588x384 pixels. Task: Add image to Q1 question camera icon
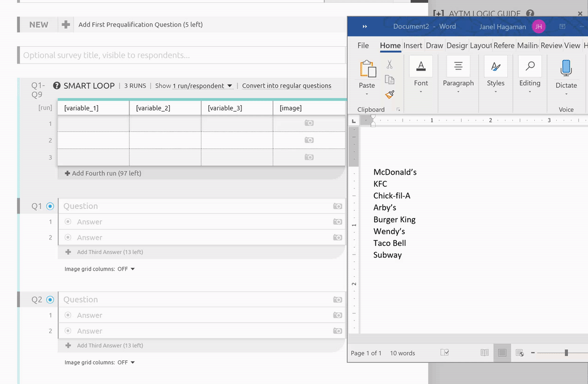pos(337,206)
